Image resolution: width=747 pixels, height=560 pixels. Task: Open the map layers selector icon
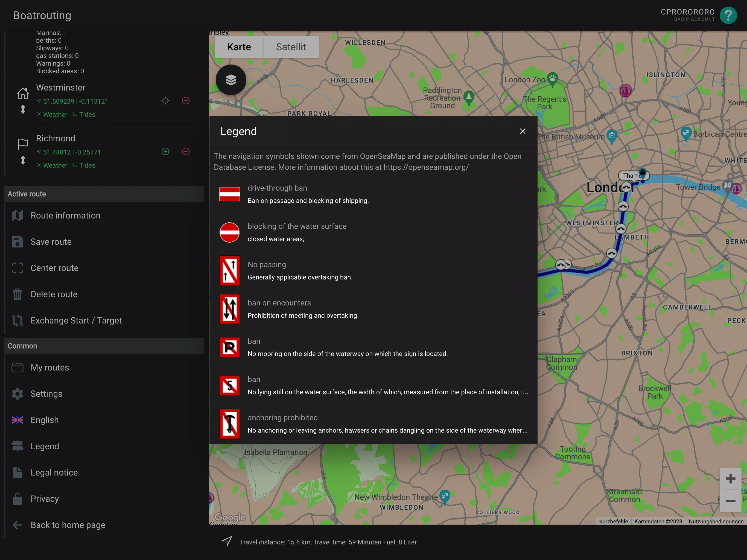coord(231,80)
